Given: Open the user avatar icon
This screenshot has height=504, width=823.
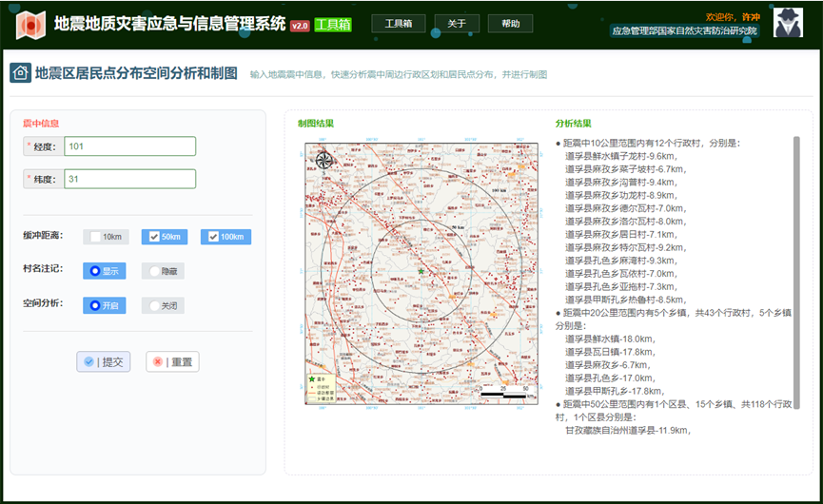Looking at the screenshot, I should (788, 23).
